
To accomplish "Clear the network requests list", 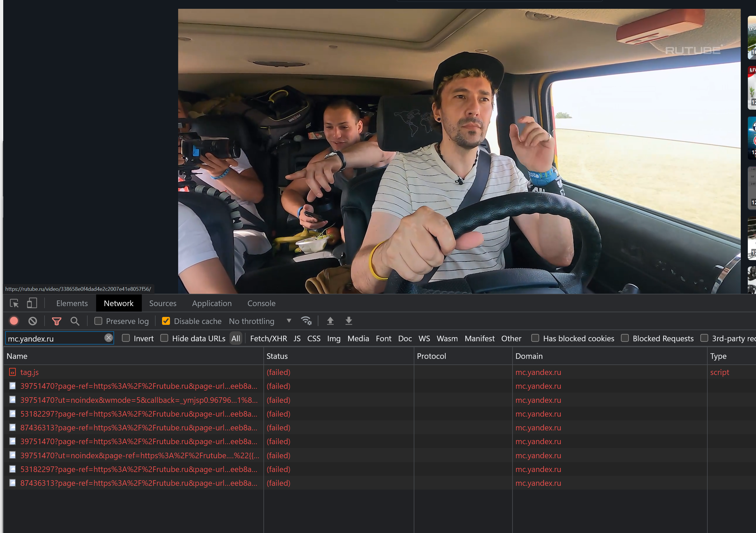I will click(x=32, y=321).
